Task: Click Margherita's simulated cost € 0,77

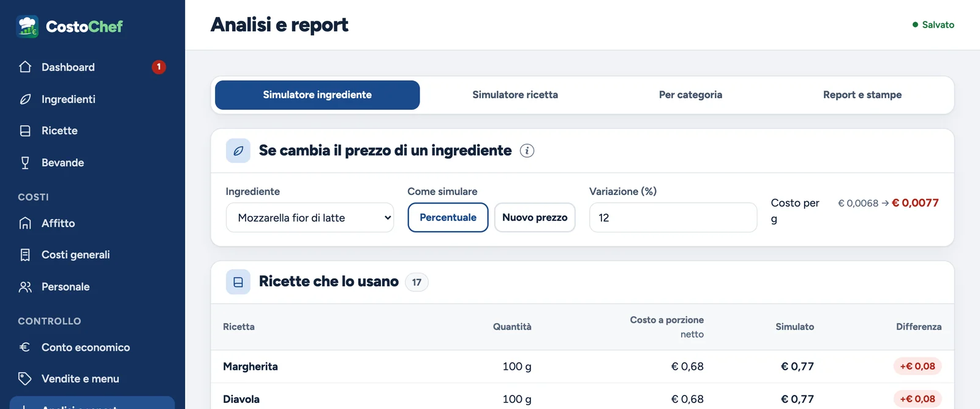Action: 797,367
